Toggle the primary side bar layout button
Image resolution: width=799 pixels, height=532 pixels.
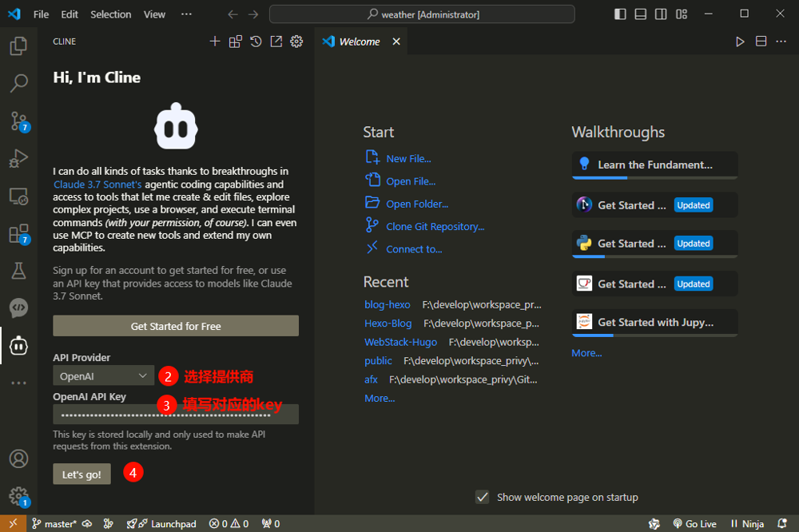(x=621, y=14)
